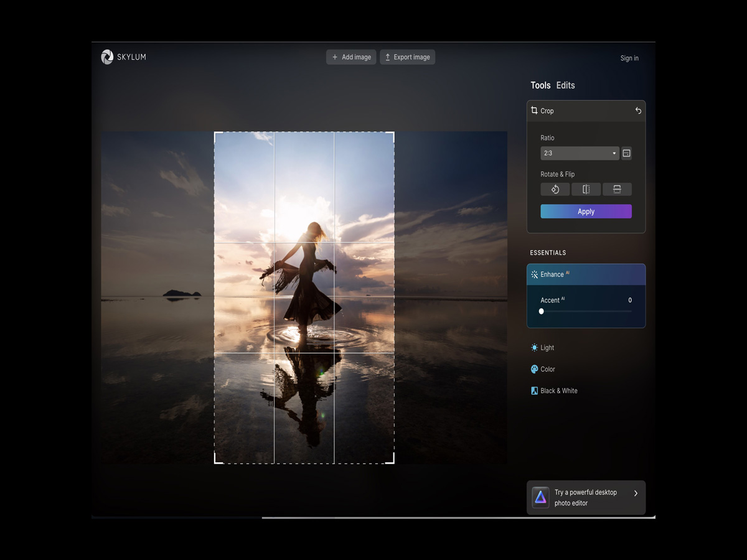Click the custom ratio icon beside the dropdown
747x560 pixels.
click(x=626, y=153)
